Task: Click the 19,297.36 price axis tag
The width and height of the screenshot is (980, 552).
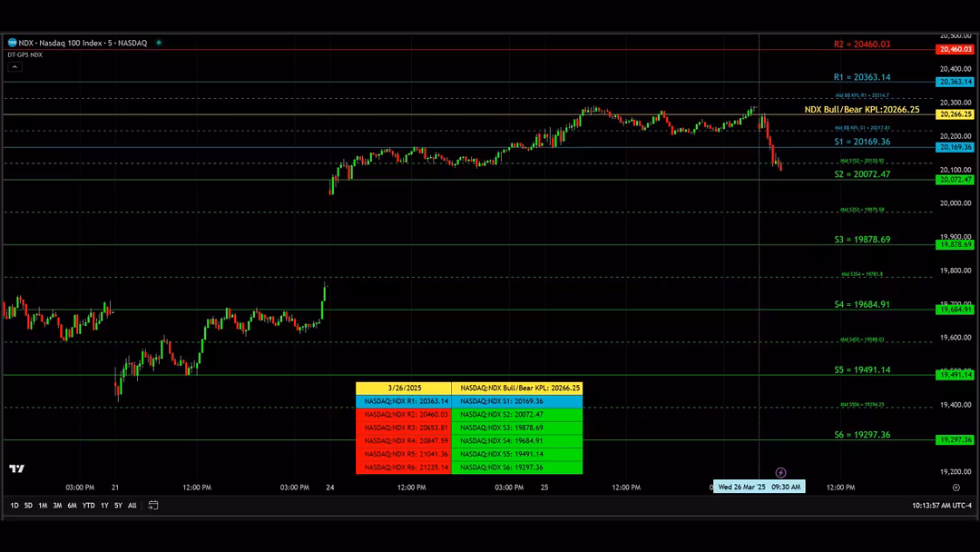Action: point(955,439)
